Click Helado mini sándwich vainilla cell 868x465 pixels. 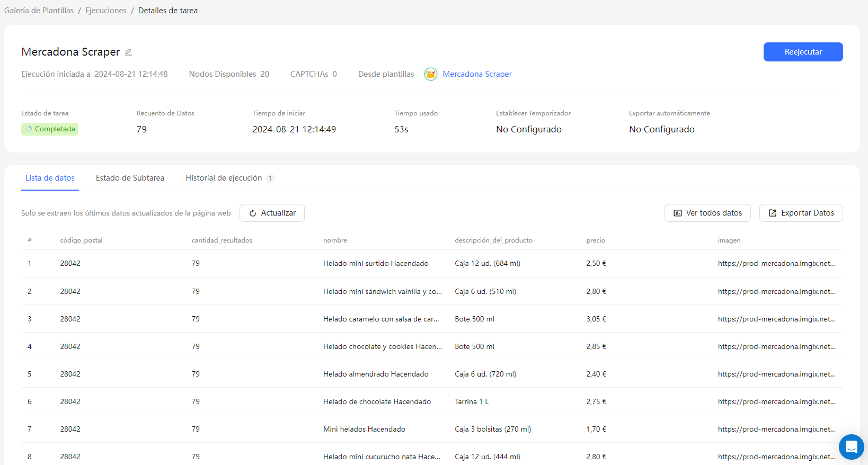click(383, 291)
